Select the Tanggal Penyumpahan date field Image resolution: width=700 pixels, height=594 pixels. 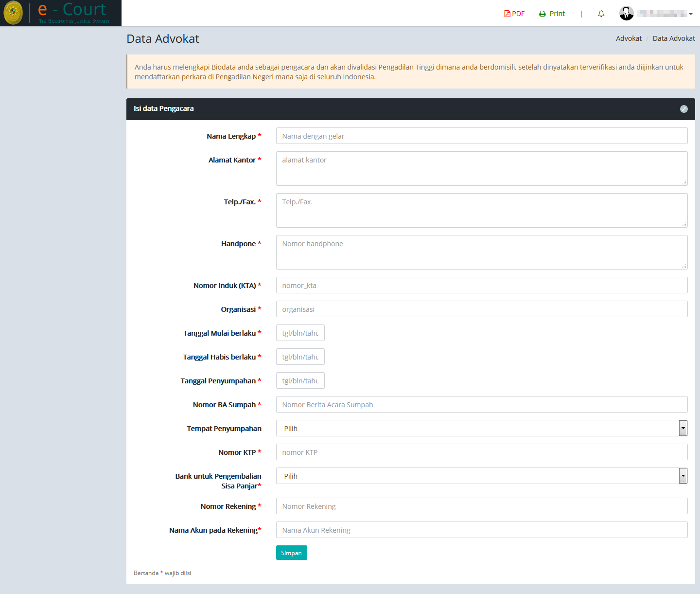click(x=300, y=380)
